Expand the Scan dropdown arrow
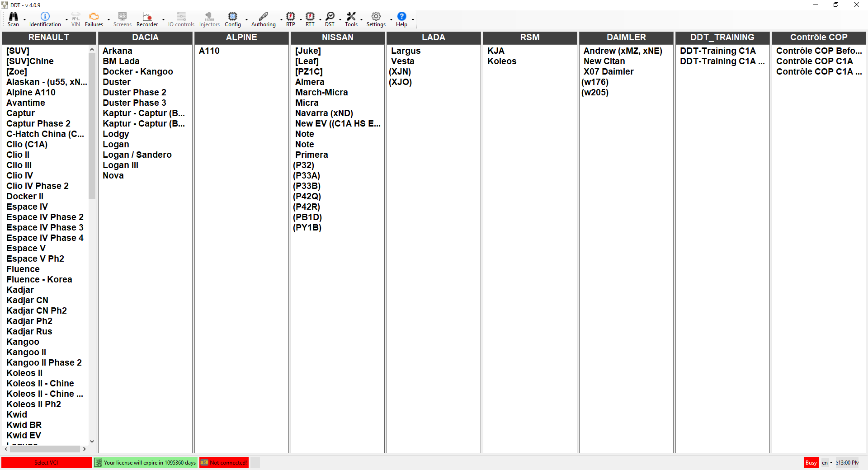 (x=24, y=19)
